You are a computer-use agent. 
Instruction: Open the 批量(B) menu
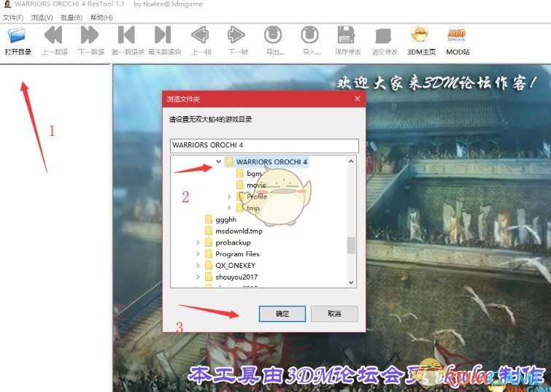point(72,18)
